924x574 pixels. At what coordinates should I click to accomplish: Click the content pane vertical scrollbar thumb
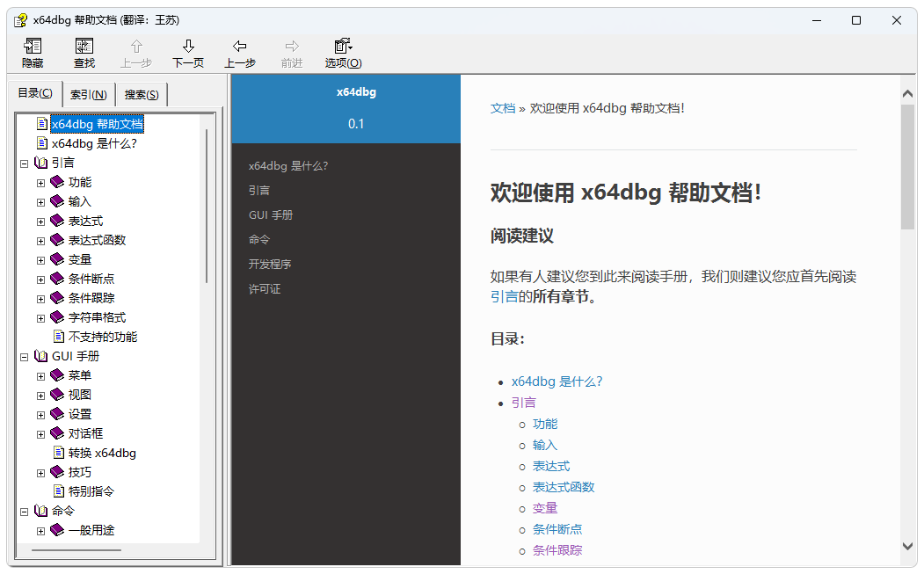[x=908, y=167]
